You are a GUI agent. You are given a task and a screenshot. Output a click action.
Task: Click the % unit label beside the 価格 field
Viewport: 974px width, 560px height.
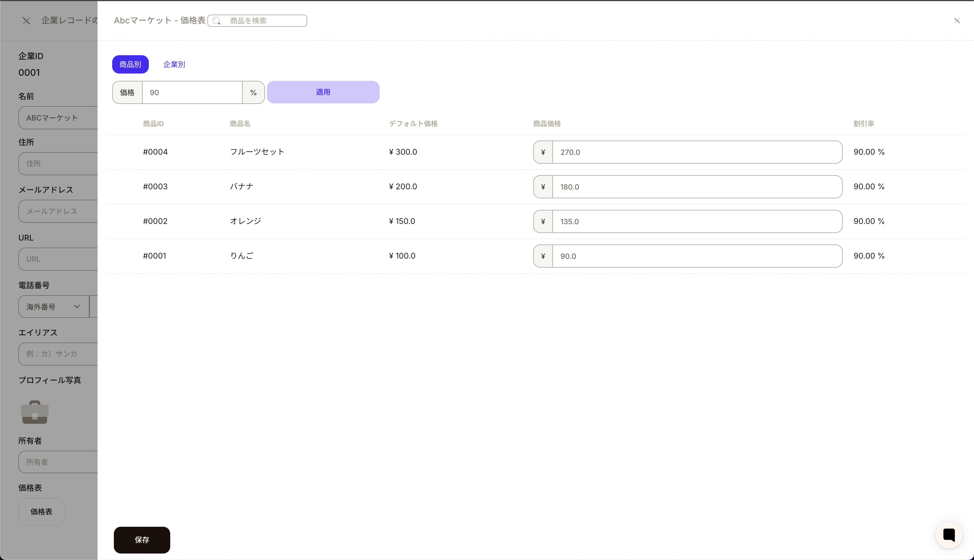(253, 92)
